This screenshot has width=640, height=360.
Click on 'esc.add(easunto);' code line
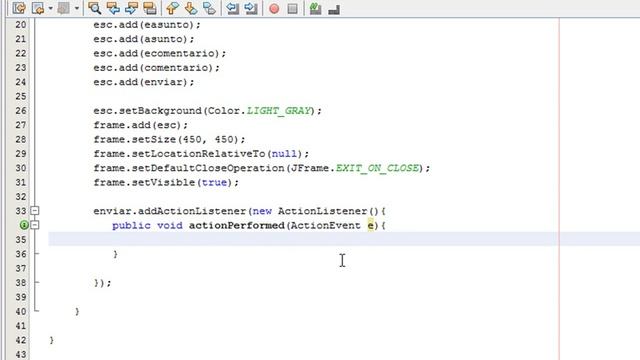click(x=147, y=25)
